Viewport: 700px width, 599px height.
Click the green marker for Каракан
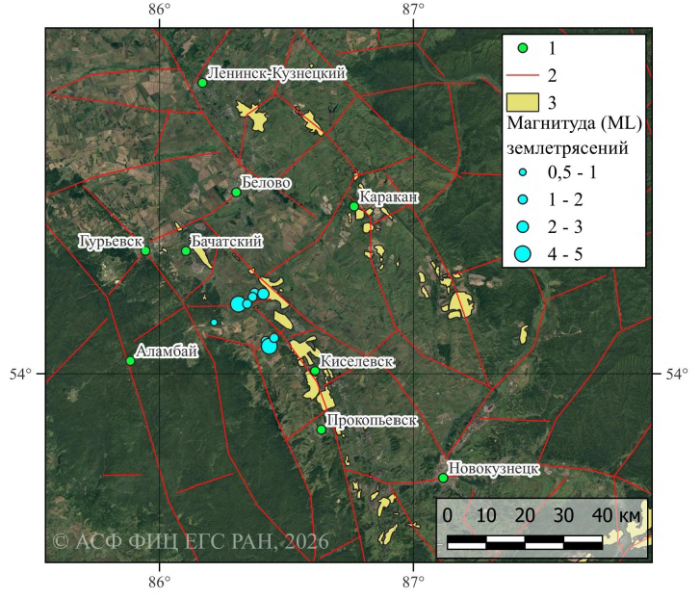[x=354, y=206]
